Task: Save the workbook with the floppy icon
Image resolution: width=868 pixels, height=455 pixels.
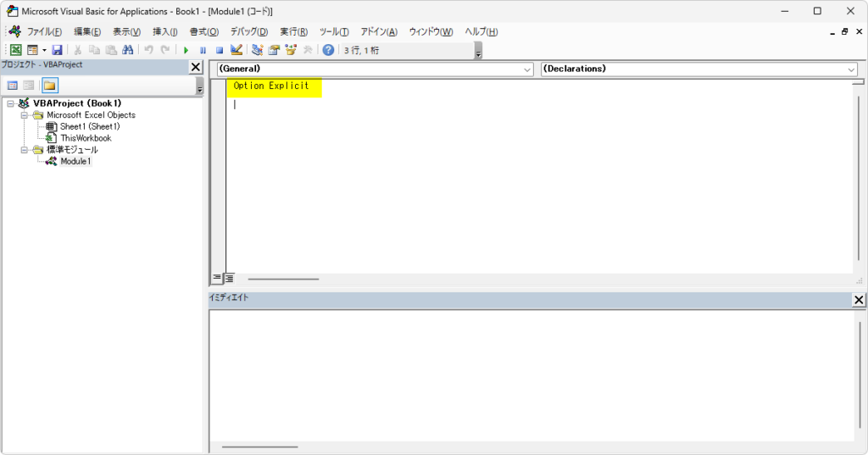Action: [x=57, y=50]
